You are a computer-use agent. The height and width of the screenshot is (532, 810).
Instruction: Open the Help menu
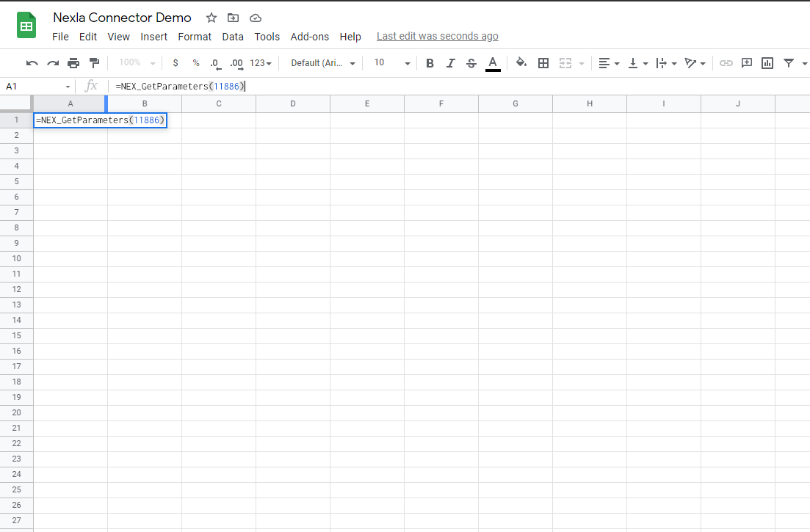click(350, 37)
